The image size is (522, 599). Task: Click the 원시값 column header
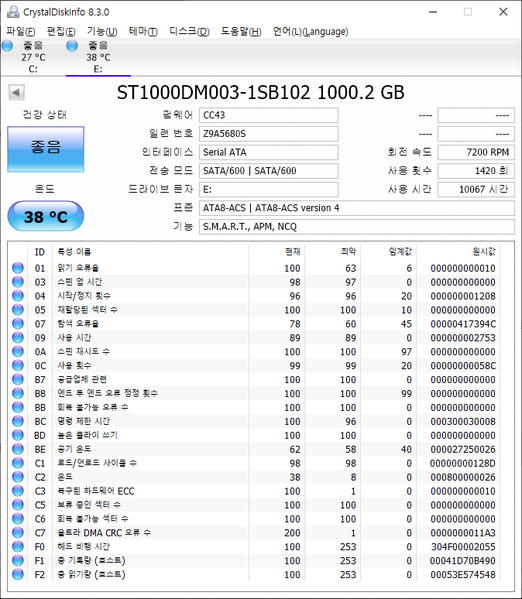click(x=458, y=252)
